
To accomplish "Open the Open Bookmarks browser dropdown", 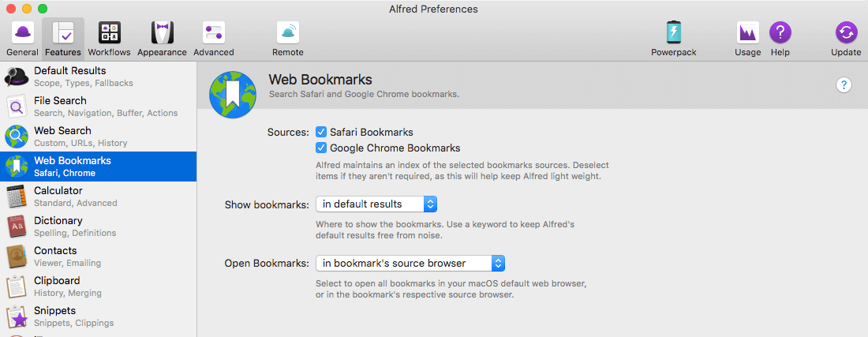I will click(x=410, y=263).
